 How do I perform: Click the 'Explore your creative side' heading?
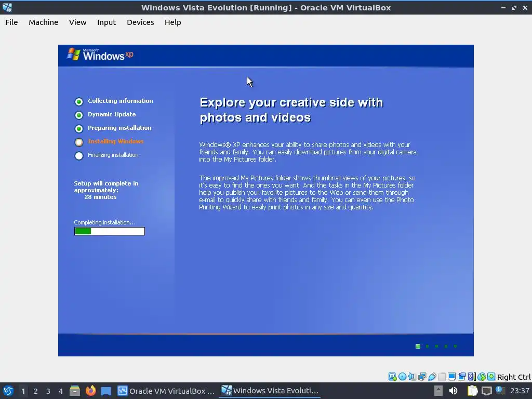click(x=291, y=110)
